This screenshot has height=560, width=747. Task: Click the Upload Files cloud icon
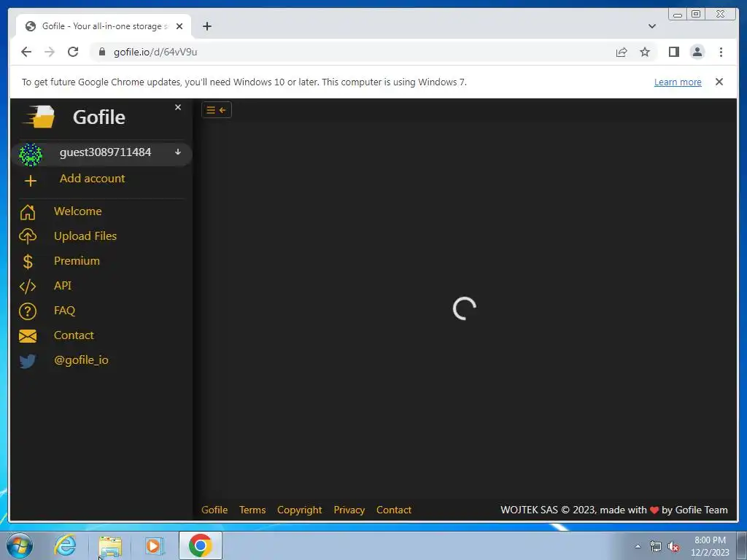coord(28,236)
